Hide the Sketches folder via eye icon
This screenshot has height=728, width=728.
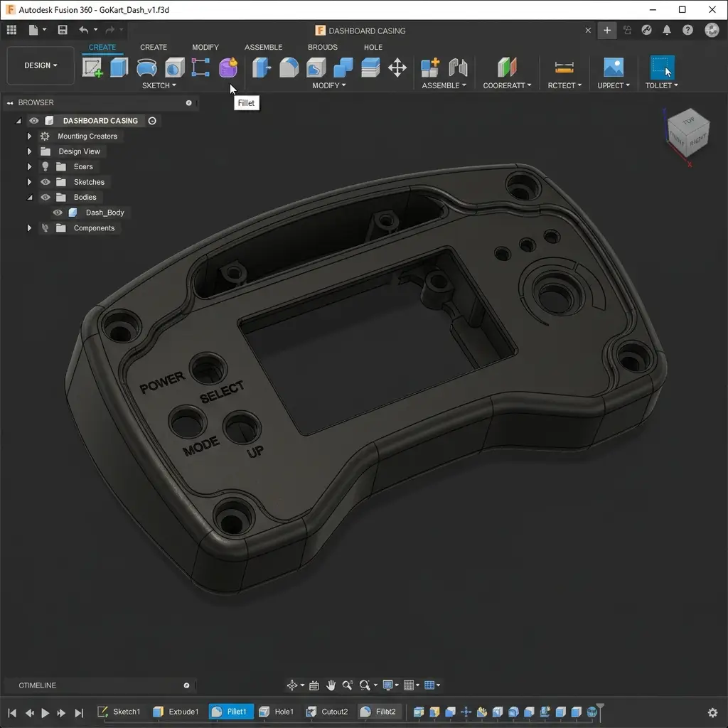coord(45,182)
